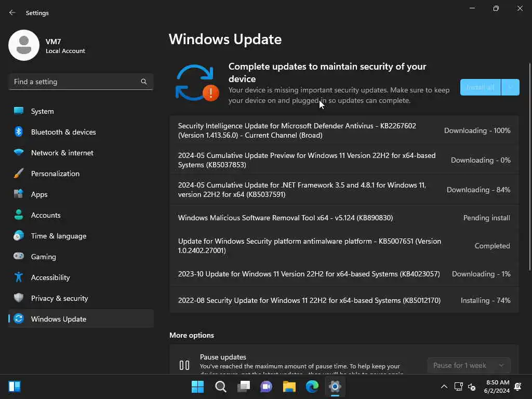532x399 pixels.
Task: Click the 'Pending install' status text
Action: tap(486, 218)
